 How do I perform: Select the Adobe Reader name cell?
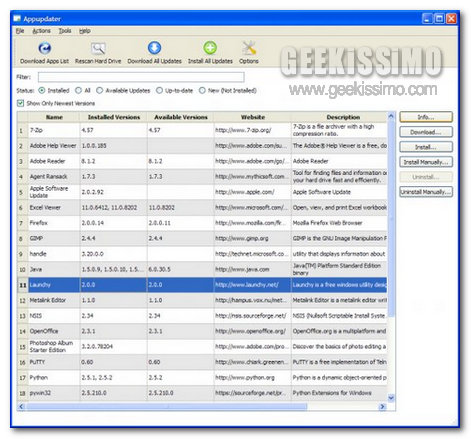point(54,161)
